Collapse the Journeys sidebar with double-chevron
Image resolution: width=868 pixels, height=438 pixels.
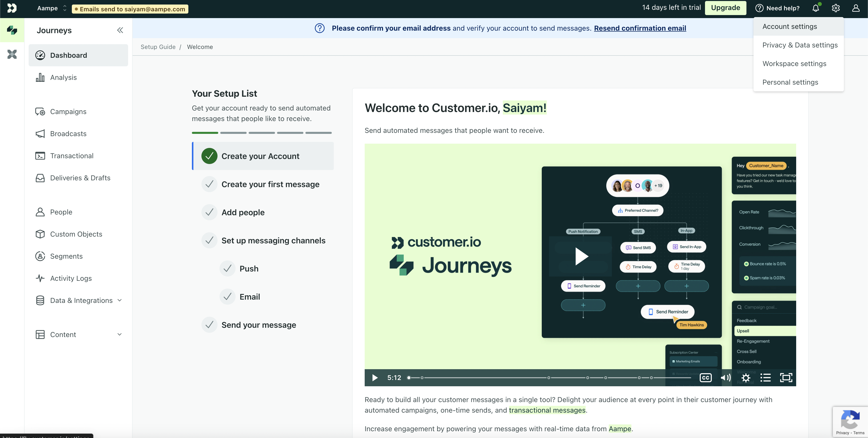click(x=120, y=30)
